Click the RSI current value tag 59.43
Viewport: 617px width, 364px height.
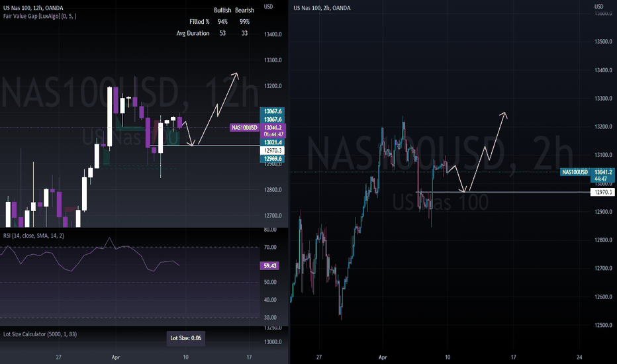coord(270,266)
